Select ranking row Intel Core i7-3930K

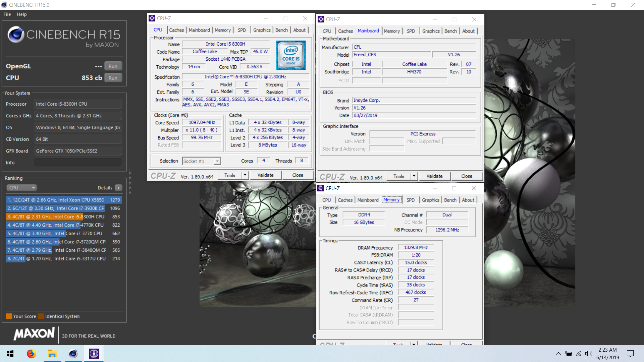click(64, 208)
